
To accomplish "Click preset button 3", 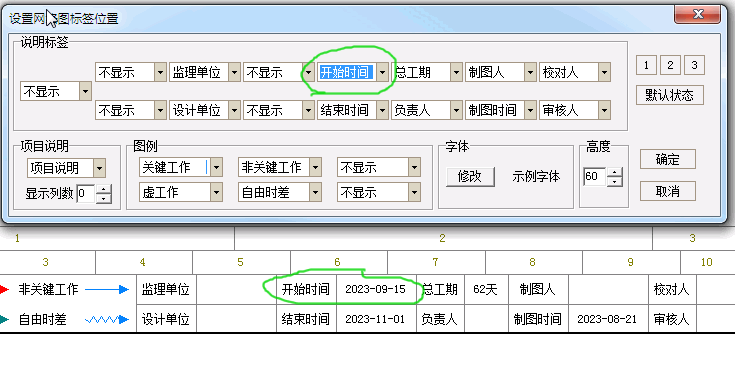I will click(x=694, y=65).
